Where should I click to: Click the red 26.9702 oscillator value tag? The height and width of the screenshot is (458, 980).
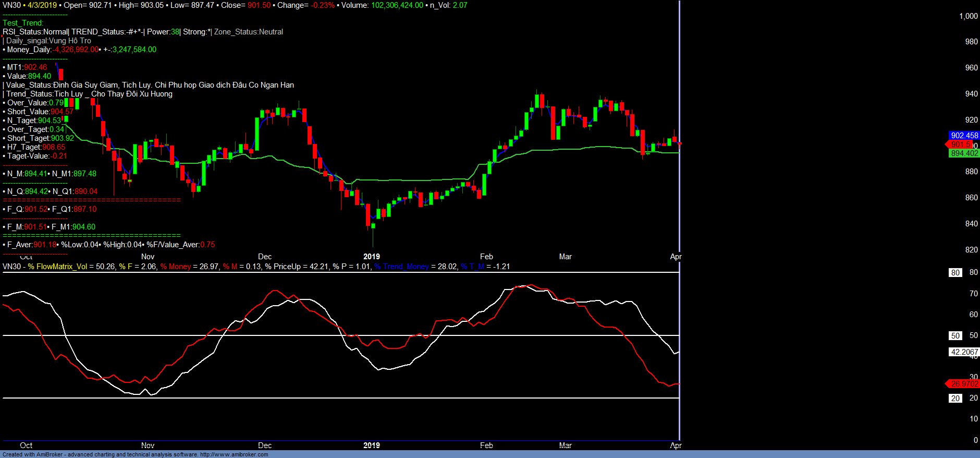(x=964, y=384)
